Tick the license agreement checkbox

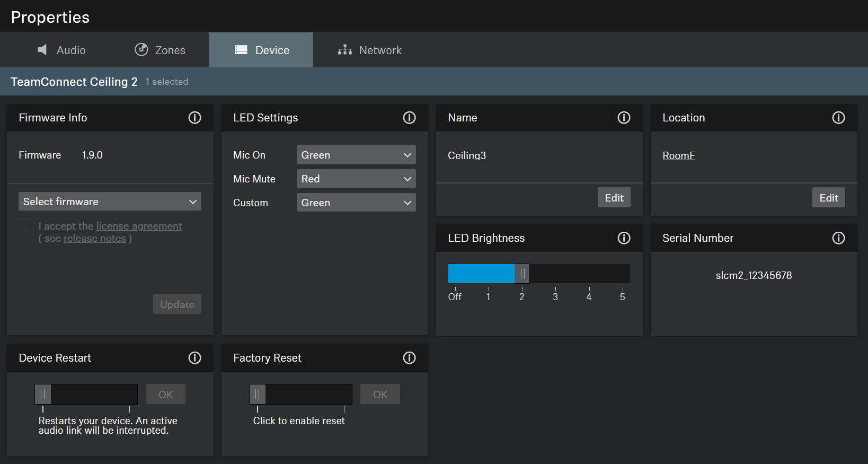coord(25,226)
